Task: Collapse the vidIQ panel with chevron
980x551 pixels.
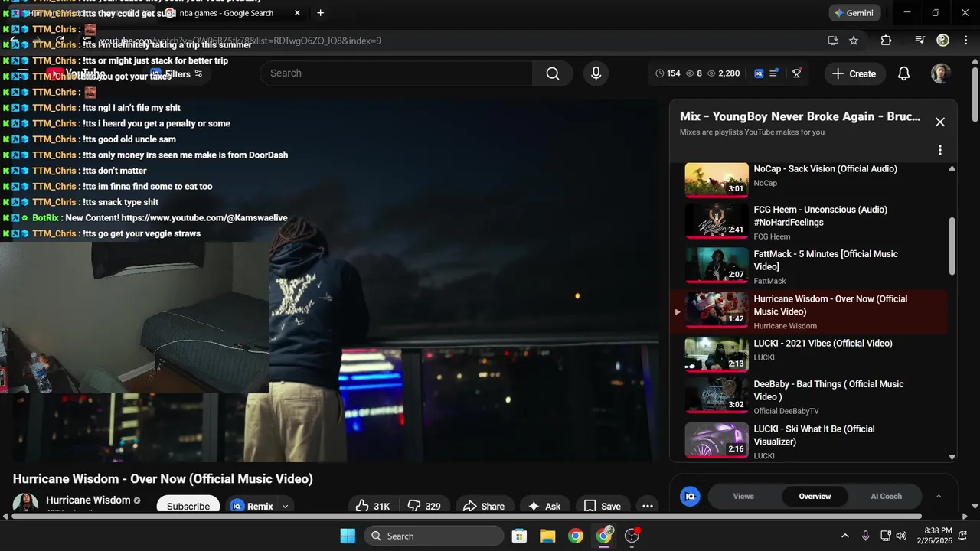Action: [x=939, y=496]
